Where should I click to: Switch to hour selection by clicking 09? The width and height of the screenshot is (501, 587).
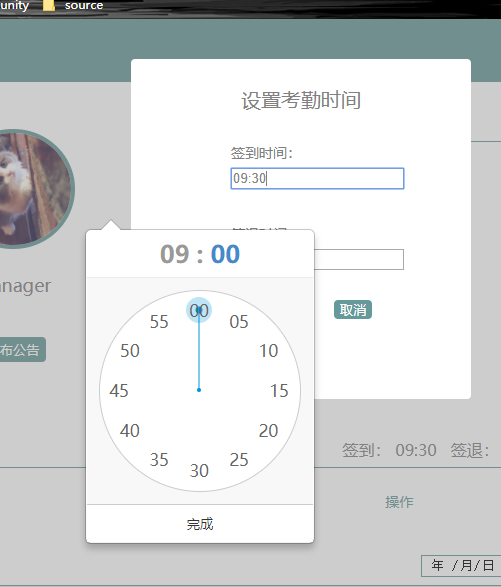[174, 254]
